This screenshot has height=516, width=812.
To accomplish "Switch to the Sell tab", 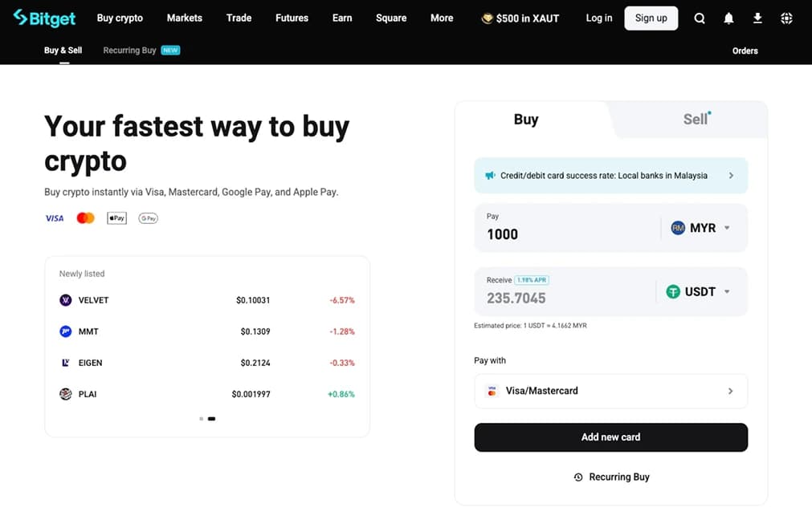I will point(696,120).
